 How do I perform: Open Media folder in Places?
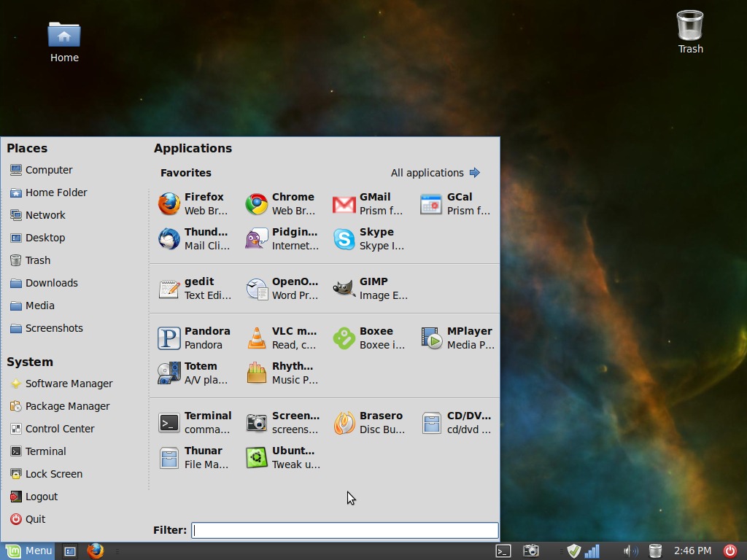32,306
